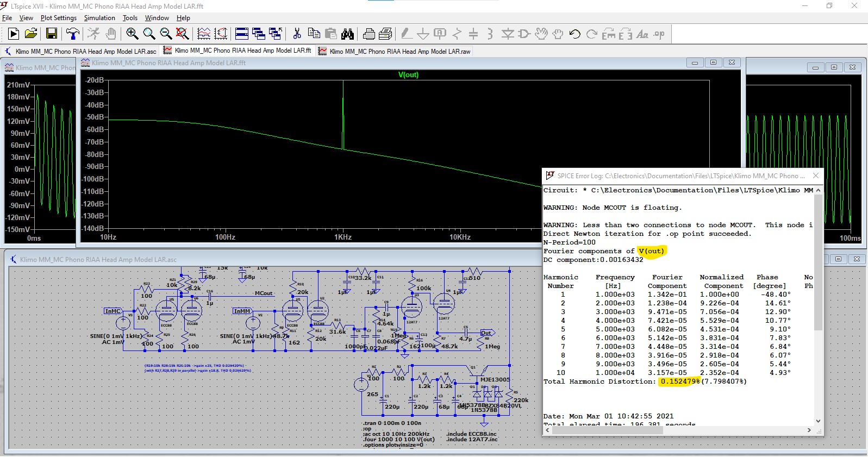
Task: Click the New Schematic toolbar icon
Action: pyautogui.click(x=14, y=34)
